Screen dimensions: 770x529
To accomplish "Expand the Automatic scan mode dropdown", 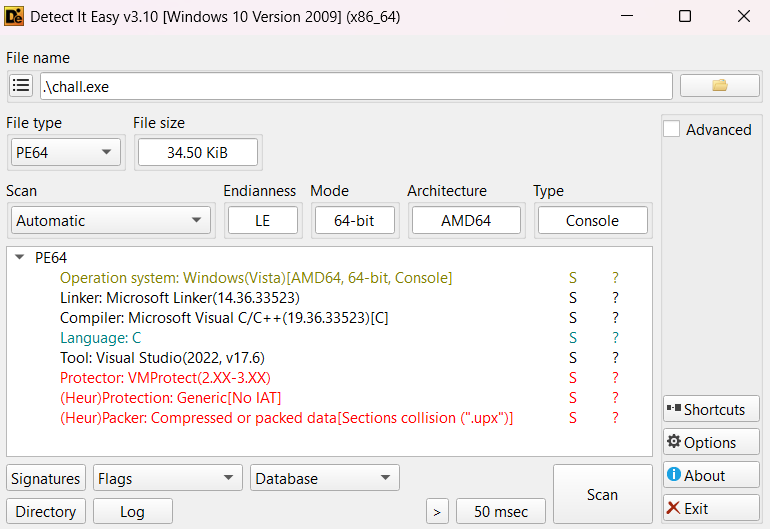I will point(111,221).
